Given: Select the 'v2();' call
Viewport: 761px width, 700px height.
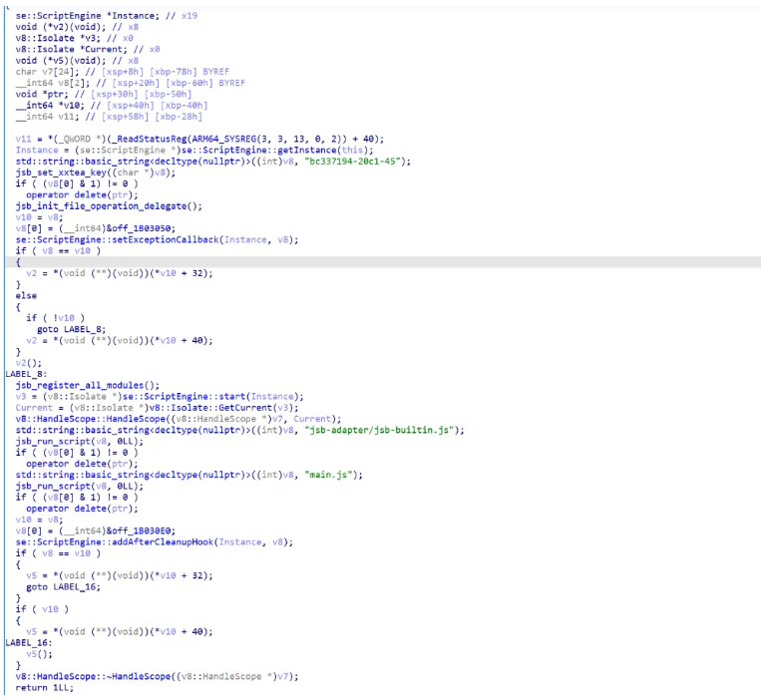Looking at the screenshot, I should pyautogui.click(x=29, y=363).
